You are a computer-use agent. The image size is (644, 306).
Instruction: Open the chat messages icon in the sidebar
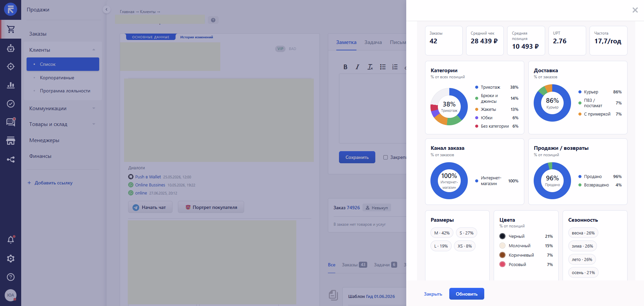[x=11, y=122]
